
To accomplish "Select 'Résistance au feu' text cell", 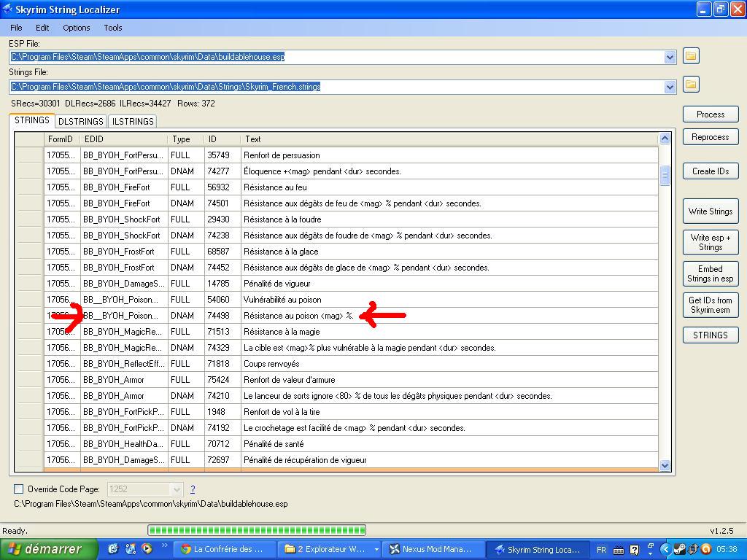I will click(x=449, y=187).
